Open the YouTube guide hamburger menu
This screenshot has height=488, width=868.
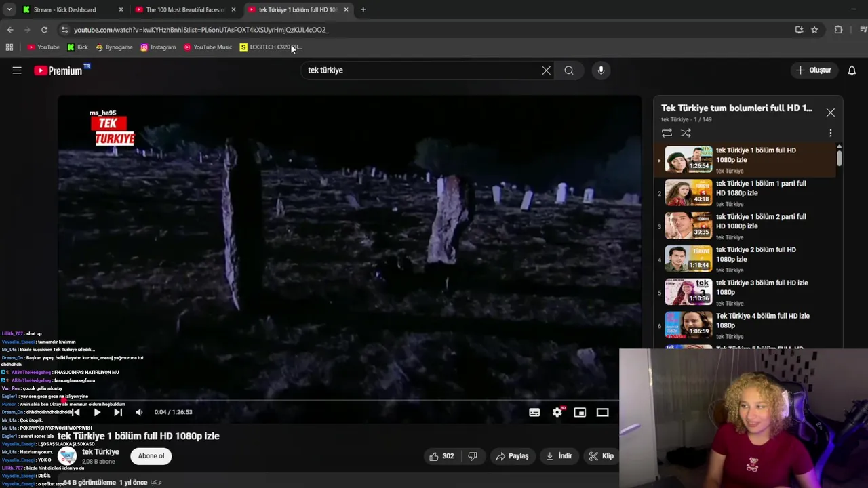pyautogui.click(x=17, y=70)
